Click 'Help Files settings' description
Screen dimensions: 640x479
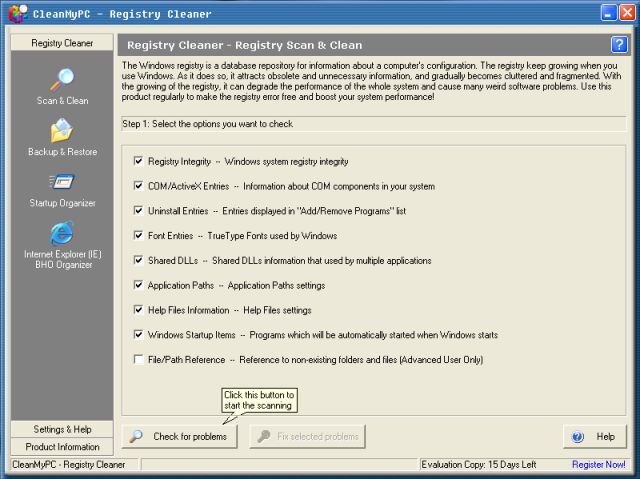pyautogui.click(x=277, y=310)
